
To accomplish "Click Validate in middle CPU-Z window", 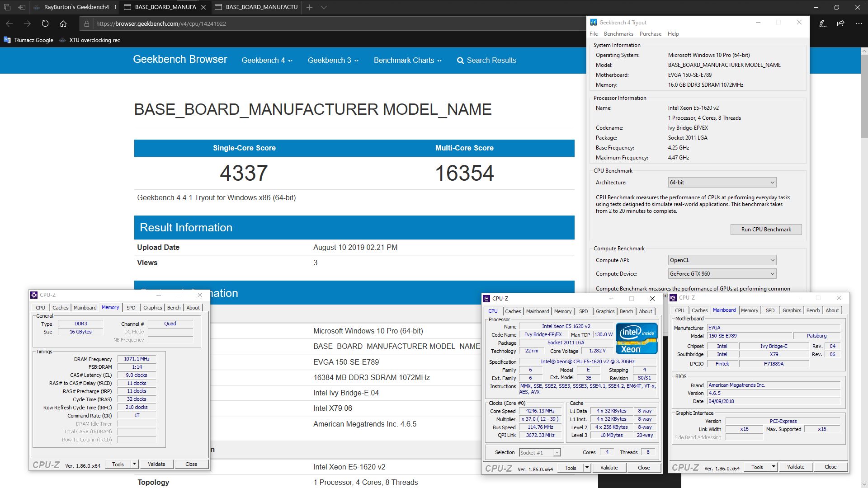I will (609, 468).
